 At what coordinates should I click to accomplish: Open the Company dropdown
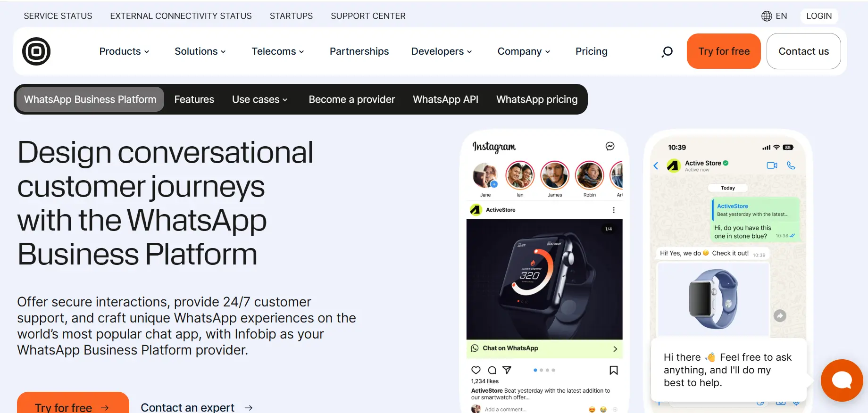point(523,51)
